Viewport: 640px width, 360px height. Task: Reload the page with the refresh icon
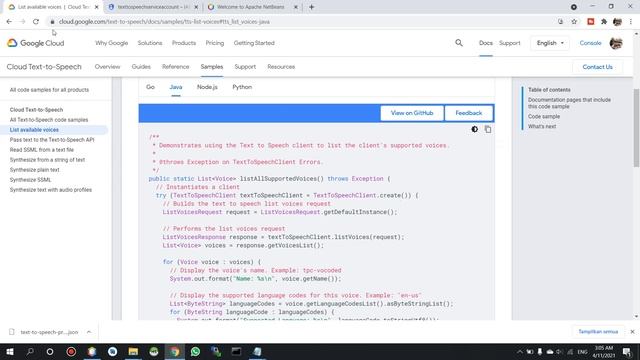(x=36, y=22)
